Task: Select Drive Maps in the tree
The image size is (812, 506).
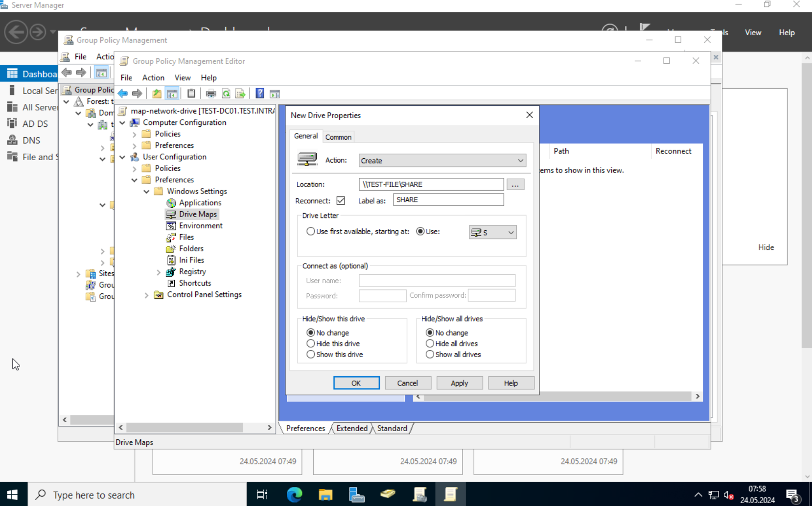Action: click(x=198, y=214)
